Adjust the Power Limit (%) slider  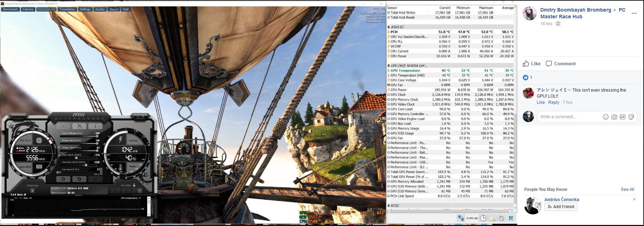79,144
